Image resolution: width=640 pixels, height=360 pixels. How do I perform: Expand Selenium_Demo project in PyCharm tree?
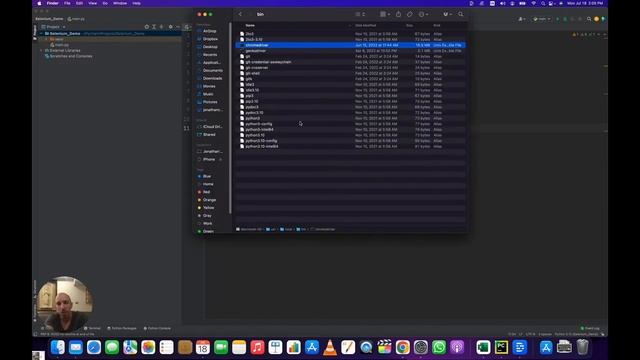[x=41, y=33]
